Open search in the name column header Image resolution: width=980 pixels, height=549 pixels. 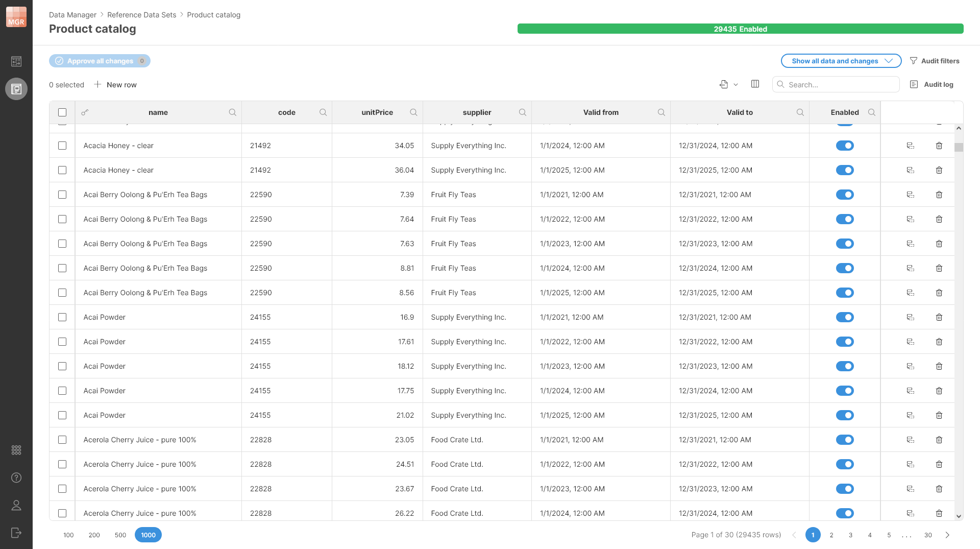coord(232,112)
